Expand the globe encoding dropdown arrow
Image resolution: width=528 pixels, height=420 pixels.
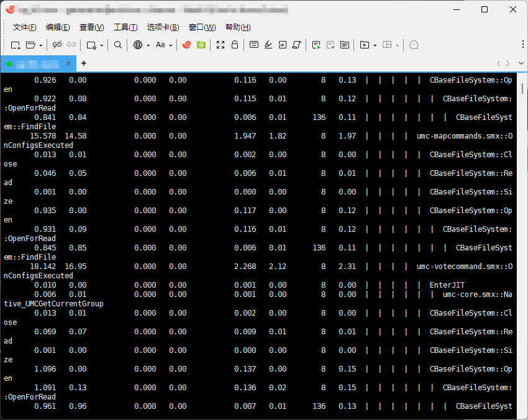point(148,45)
